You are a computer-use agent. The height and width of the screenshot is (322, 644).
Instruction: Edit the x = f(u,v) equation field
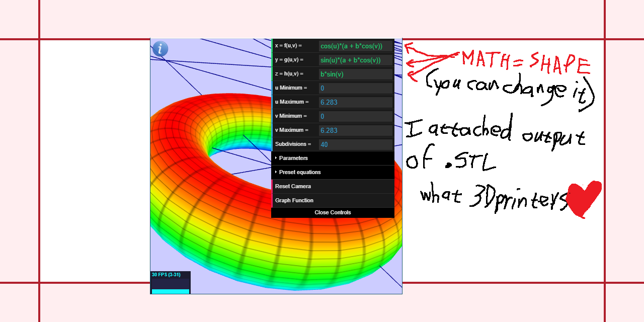click(356, 46)
